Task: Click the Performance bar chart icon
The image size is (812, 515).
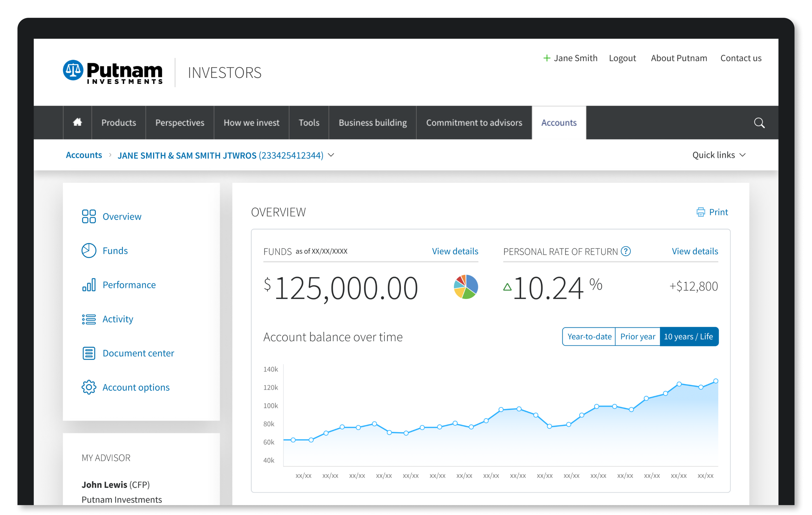Action: 89,285
